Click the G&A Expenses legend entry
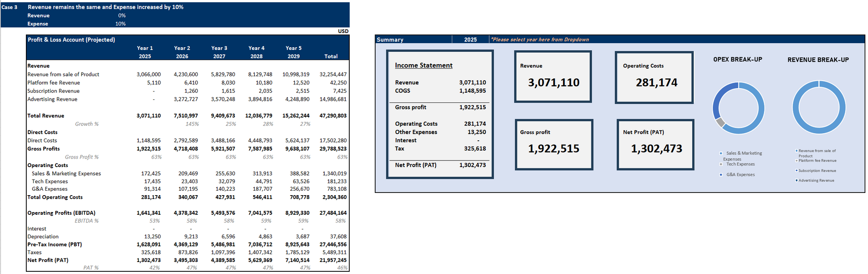 (x=740, y=175)
